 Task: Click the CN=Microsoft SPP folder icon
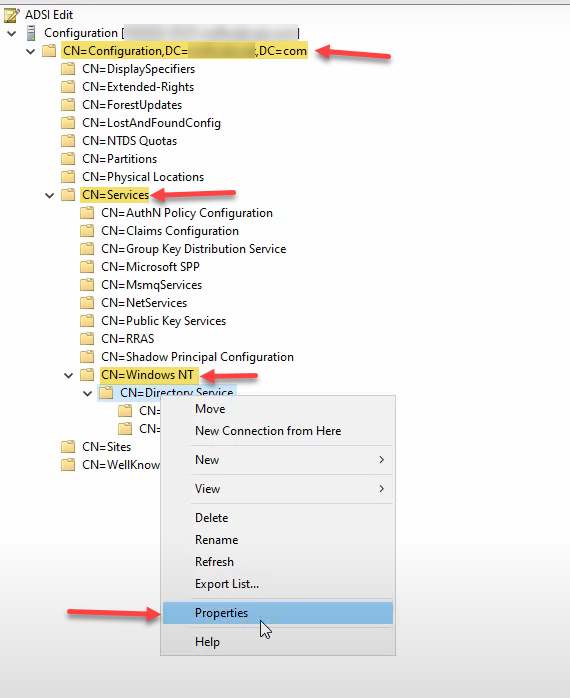coord(87,267)
